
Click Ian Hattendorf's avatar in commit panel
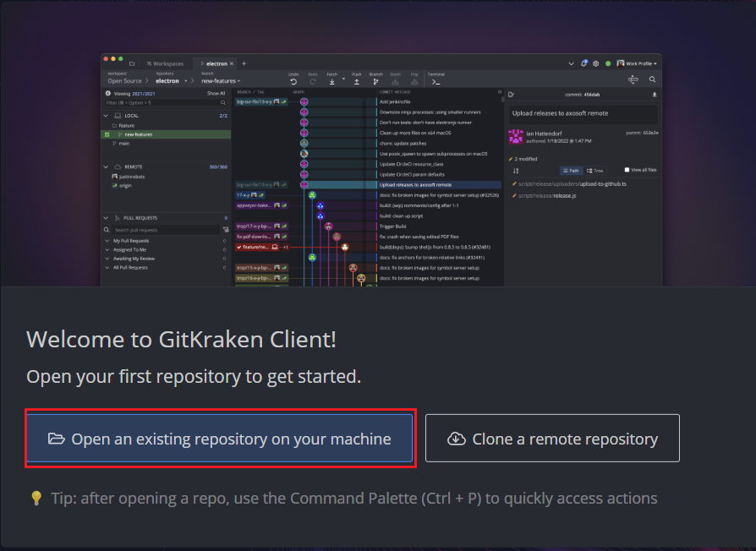coord(516,137)
